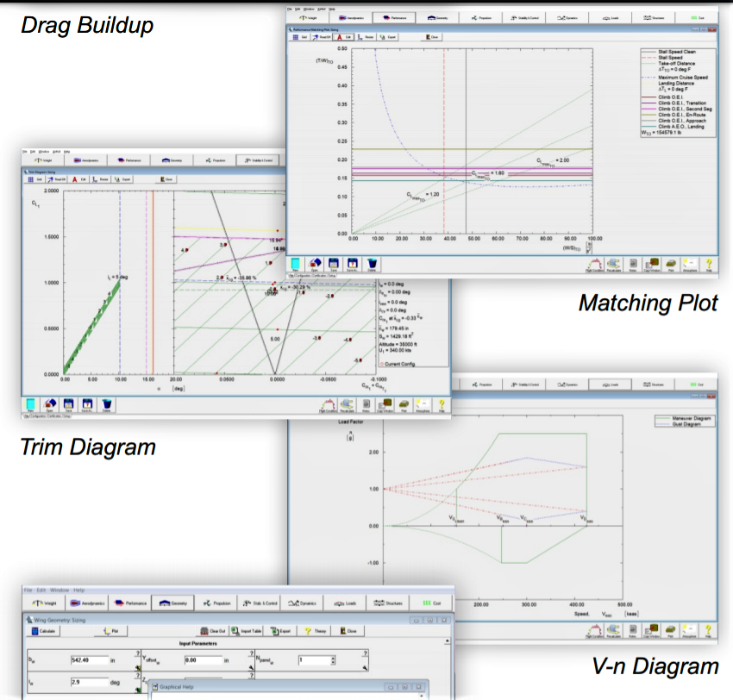Click Recalculate icon in Trim Diagram window
Image resolution: width=733 pixels, height=700 pixels.
coord(347,405)
